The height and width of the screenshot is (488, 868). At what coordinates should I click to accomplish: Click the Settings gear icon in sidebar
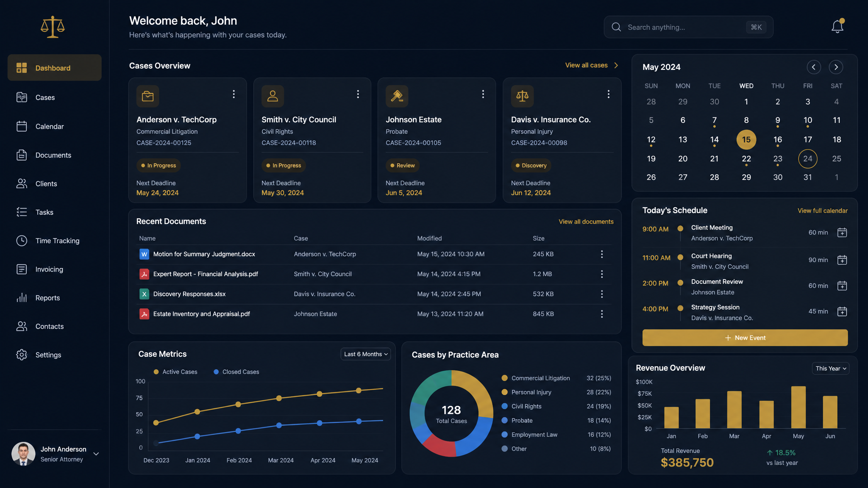[22, 355]
